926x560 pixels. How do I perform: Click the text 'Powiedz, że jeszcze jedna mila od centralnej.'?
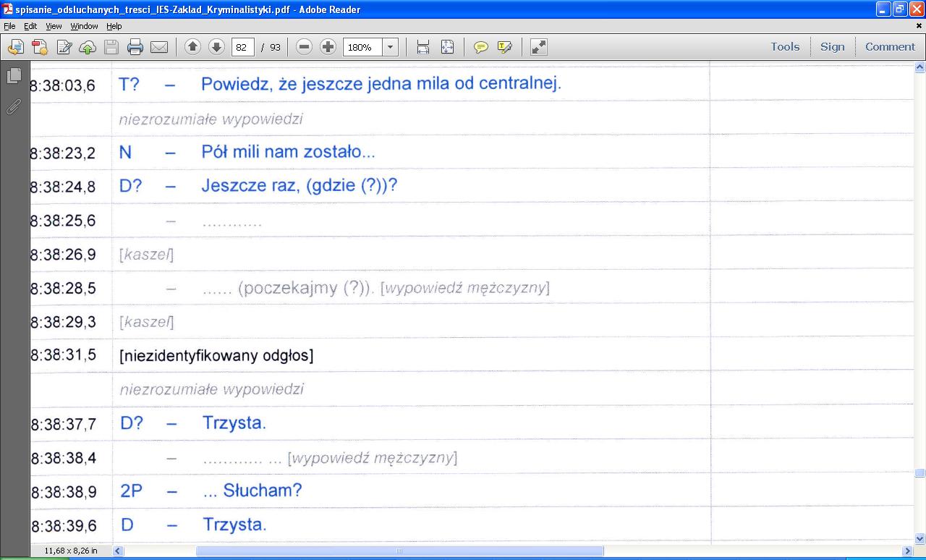point(381,84)
